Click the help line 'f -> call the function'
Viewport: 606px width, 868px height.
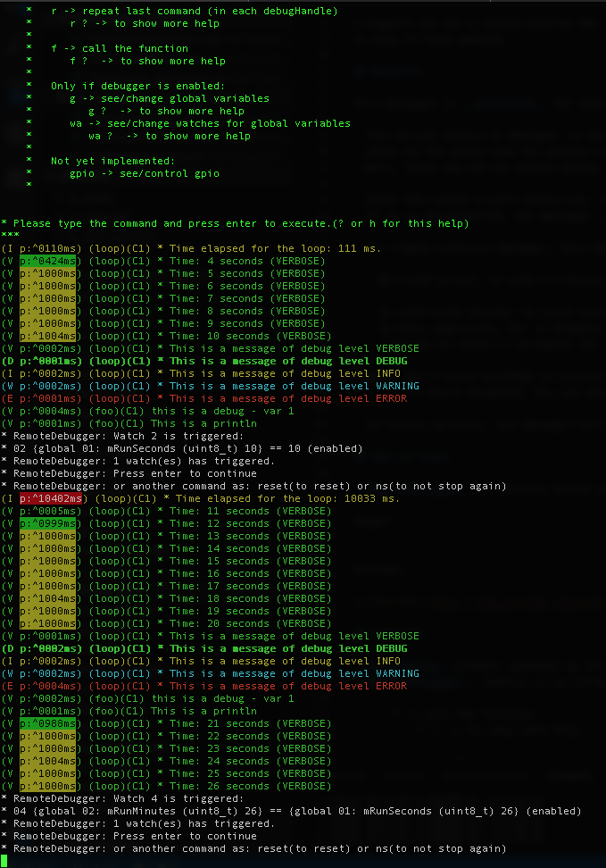click(120, 48)
